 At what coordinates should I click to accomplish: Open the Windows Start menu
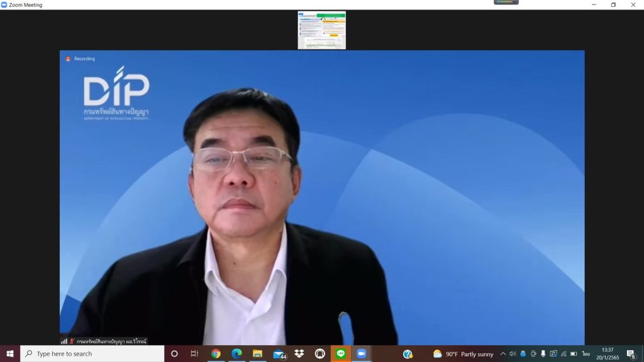pos(10,353)
